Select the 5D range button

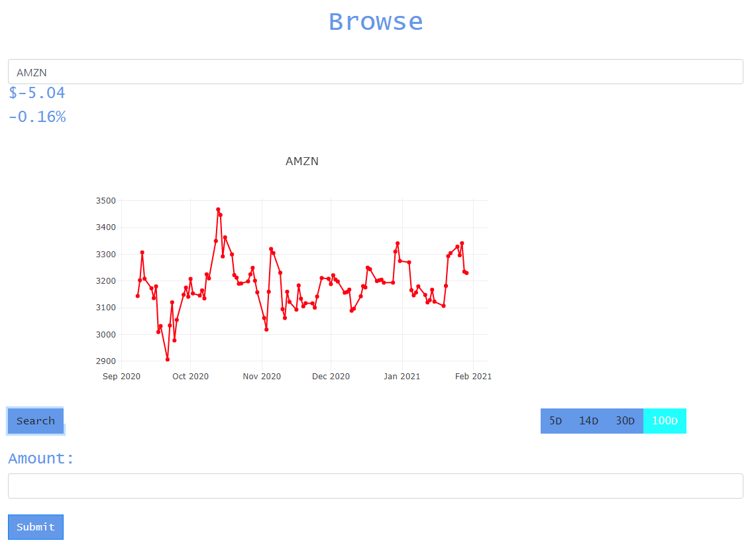click(555, 420)
